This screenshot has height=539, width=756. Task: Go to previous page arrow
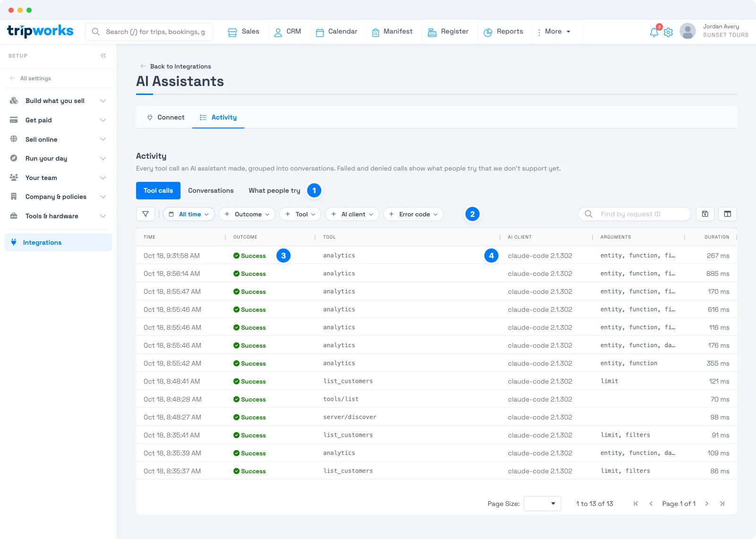[651, 504]
